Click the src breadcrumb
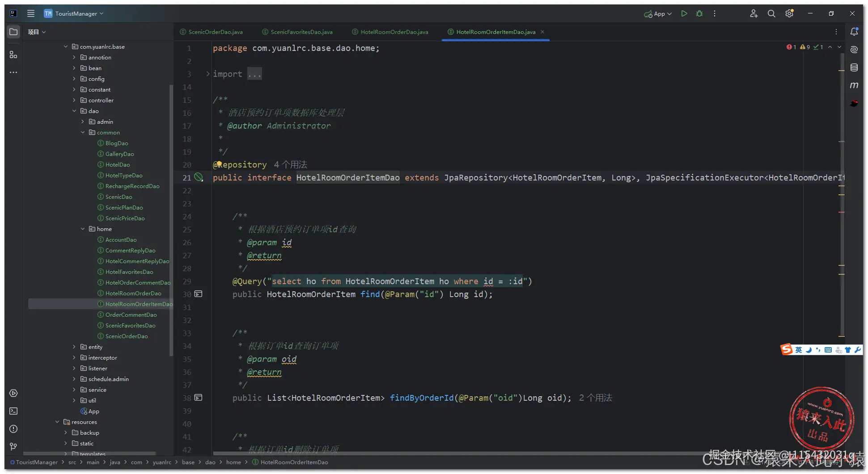868x474 pixels. (72, 462)
